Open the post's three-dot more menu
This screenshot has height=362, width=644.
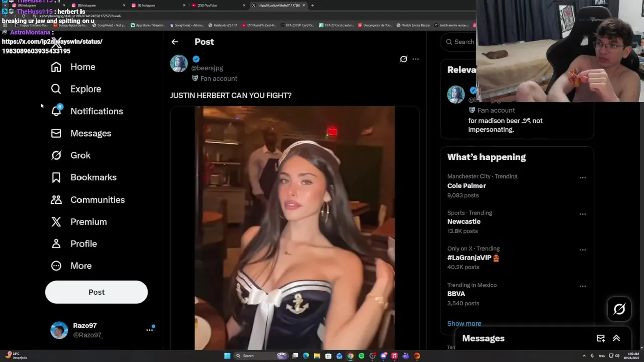(x=415, y=59)
